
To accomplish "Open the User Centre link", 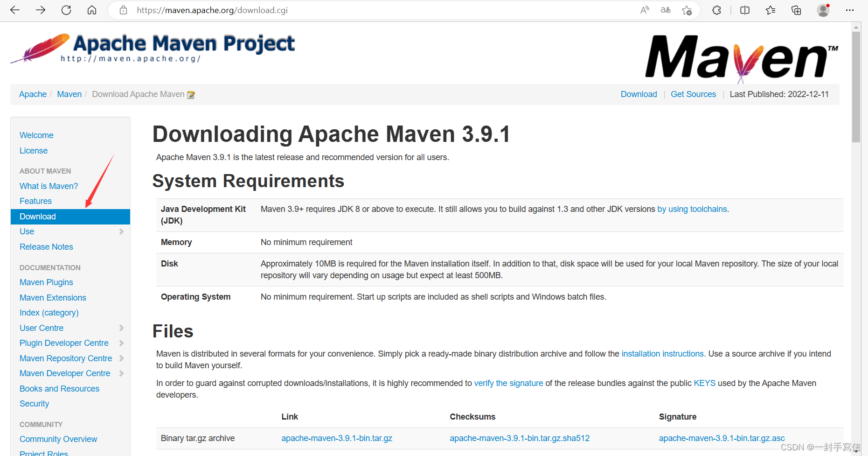I will pos(42,328).
